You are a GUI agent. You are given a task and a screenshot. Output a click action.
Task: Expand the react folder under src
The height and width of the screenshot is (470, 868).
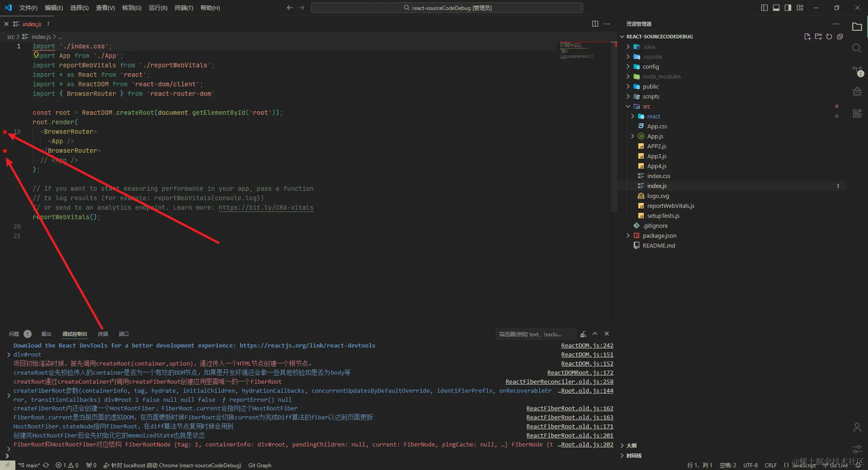[632, 116]
